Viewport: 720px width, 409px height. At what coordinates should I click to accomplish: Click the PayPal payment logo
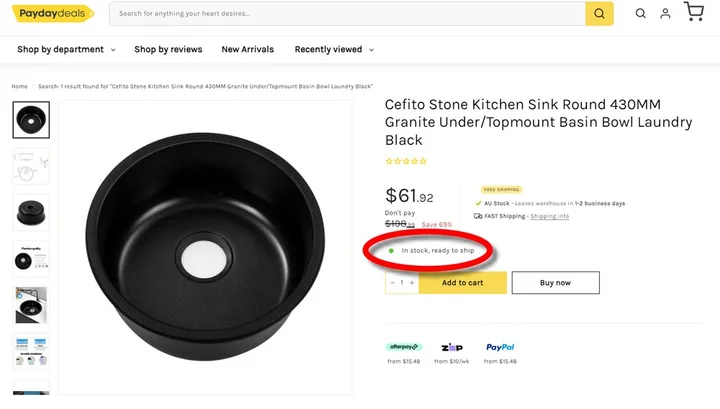(500, 347)
